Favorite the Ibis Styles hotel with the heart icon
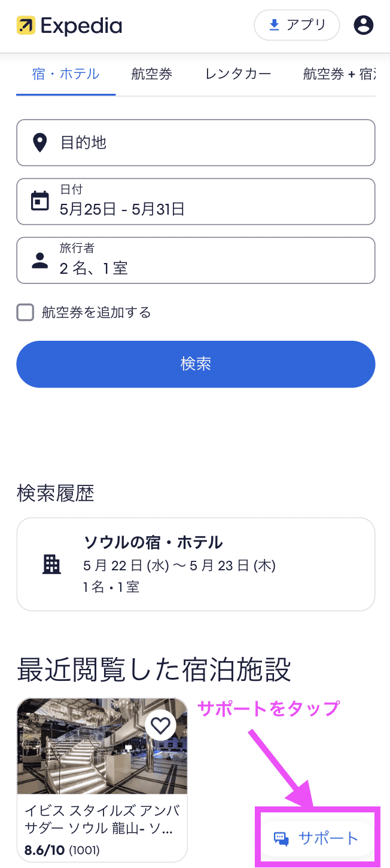This screenshot has width=390, height=868. [x=161, y=725]
